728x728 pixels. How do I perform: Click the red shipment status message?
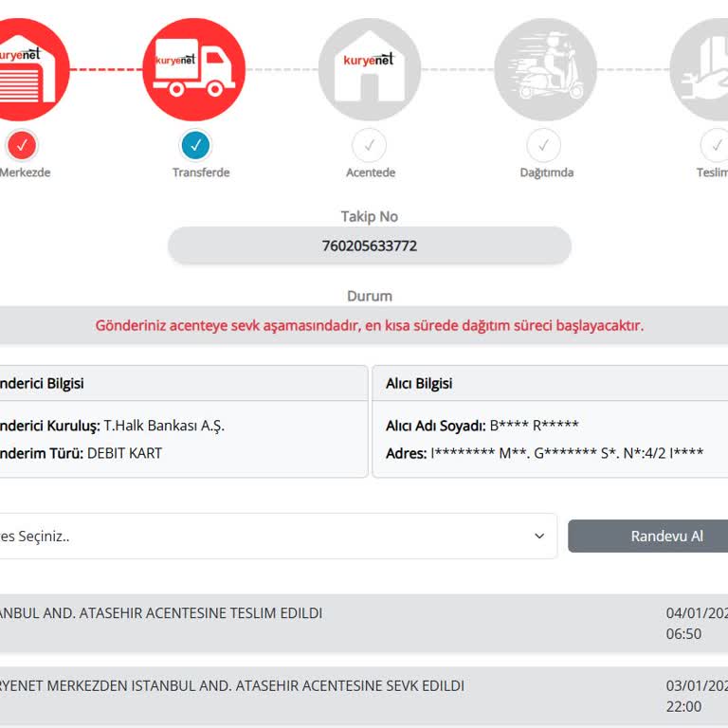(x=370, y=325)
